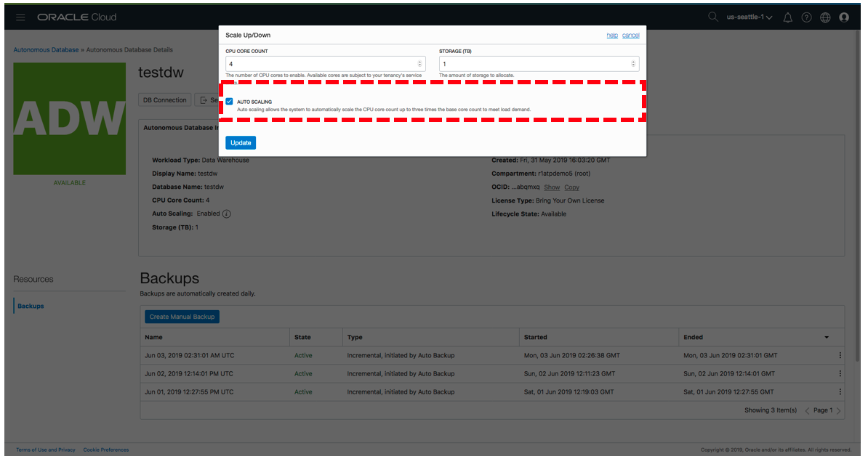
Task: Click Active state of Jun 03 backup
Action: click(303, 356)
